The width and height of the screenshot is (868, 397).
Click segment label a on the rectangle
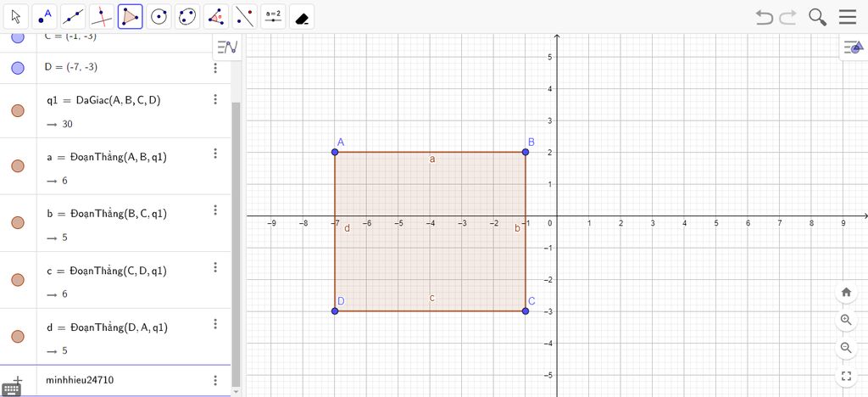[x=432, y=159]
